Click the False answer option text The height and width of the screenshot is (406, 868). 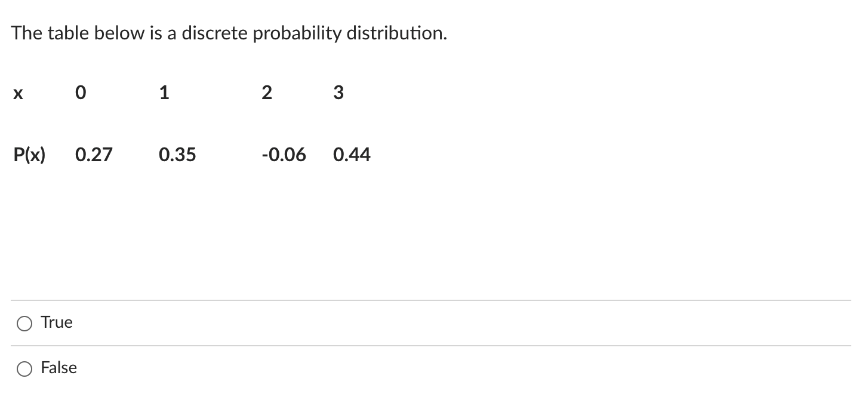click(58, 368)
